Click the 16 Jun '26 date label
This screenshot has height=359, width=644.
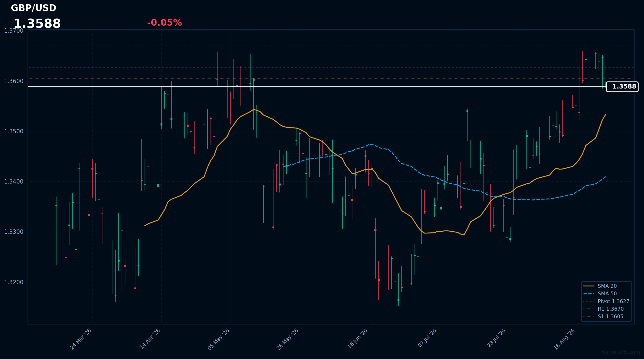tap(358, 338)
